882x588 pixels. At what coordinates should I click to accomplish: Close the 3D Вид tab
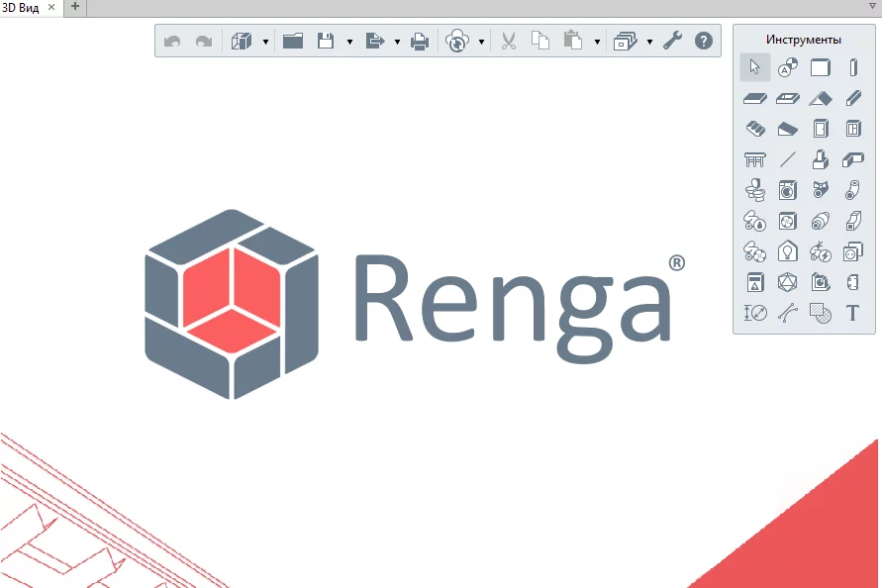point(51,7)
